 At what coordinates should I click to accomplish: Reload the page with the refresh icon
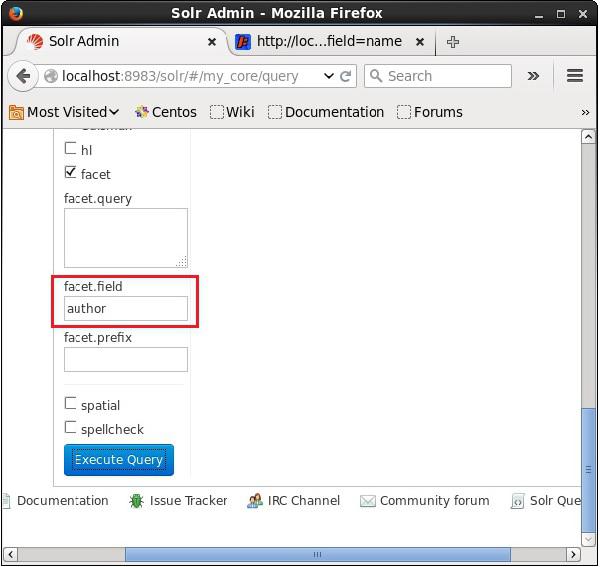pos(346,76)
